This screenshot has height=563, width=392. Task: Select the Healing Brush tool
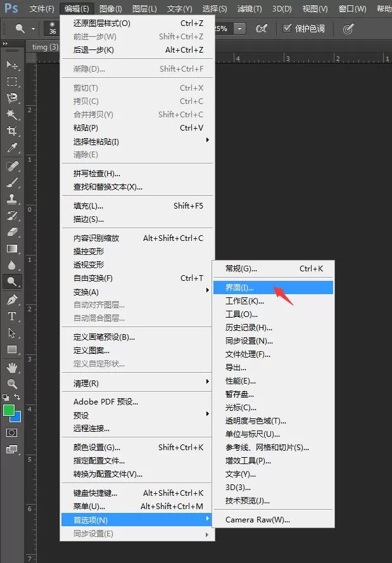(12, 166)
